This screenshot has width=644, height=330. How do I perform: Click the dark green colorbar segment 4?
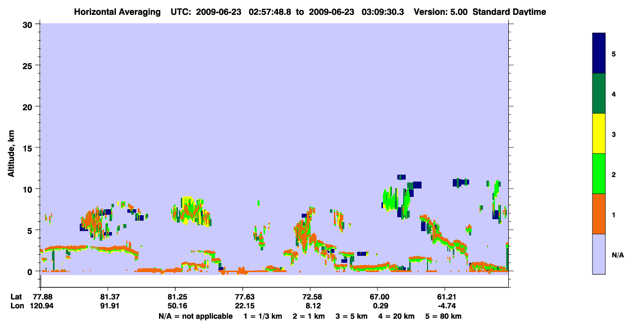click(599, 94)
